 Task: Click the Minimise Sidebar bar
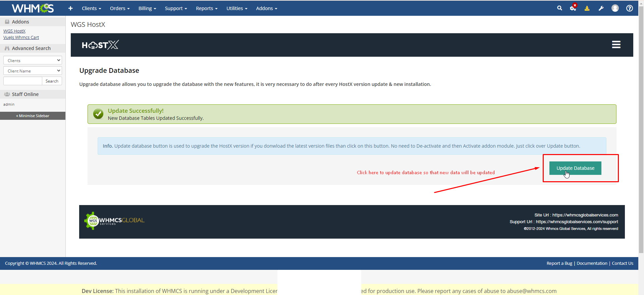(x=33, y=116)
